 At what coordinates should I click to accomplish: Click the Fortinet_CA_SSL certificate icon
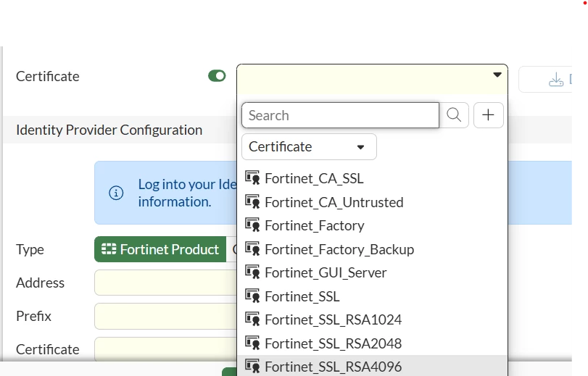(252, 177)
